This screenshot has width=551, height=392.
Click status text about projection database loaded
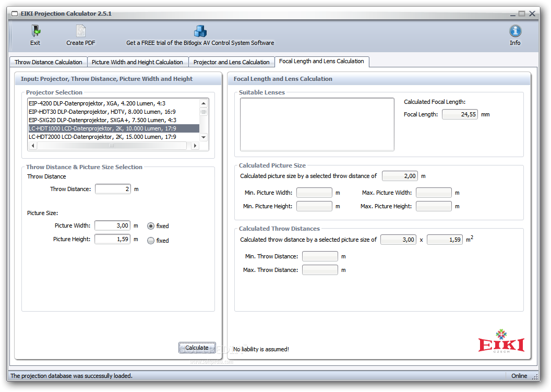pos(71,376)
